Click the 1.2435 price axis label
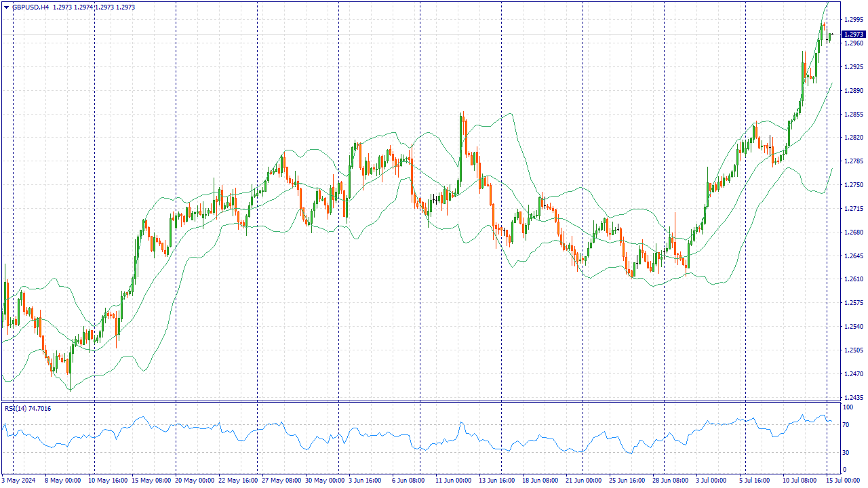 (x=854, y=398)
